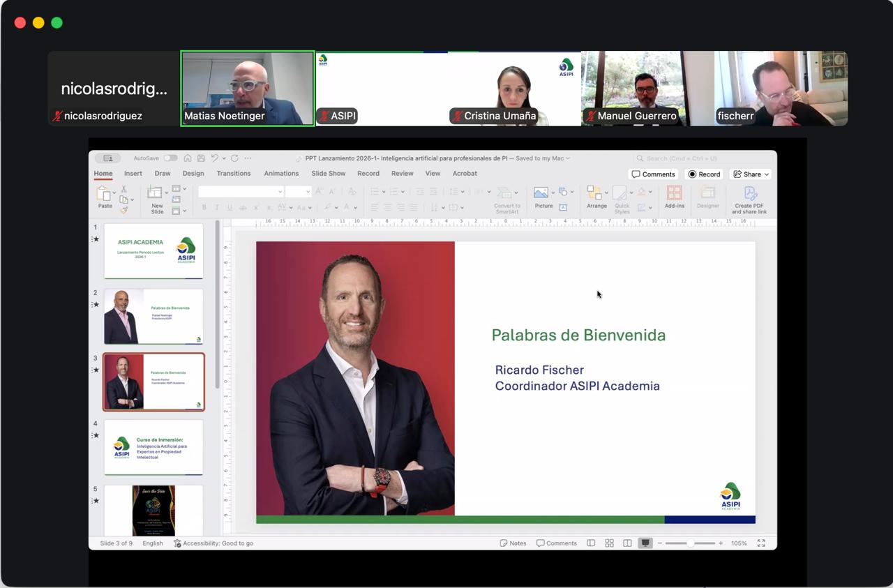Open the Add-ins ribbon icon
The image size is (893, 588).
tap(674, 195)
